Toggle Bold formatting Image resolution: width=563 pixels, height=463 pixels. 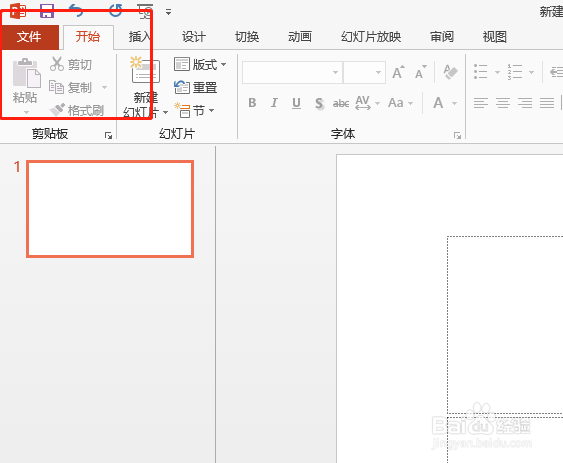pyautogui.click(x=252, y=103)
